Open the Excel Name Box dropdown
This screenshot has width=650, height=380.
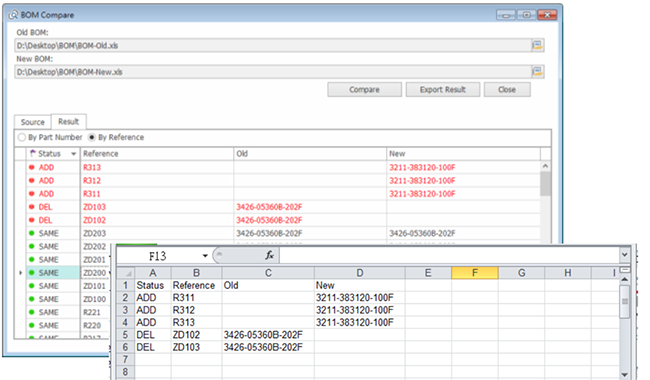click(205, 256)
